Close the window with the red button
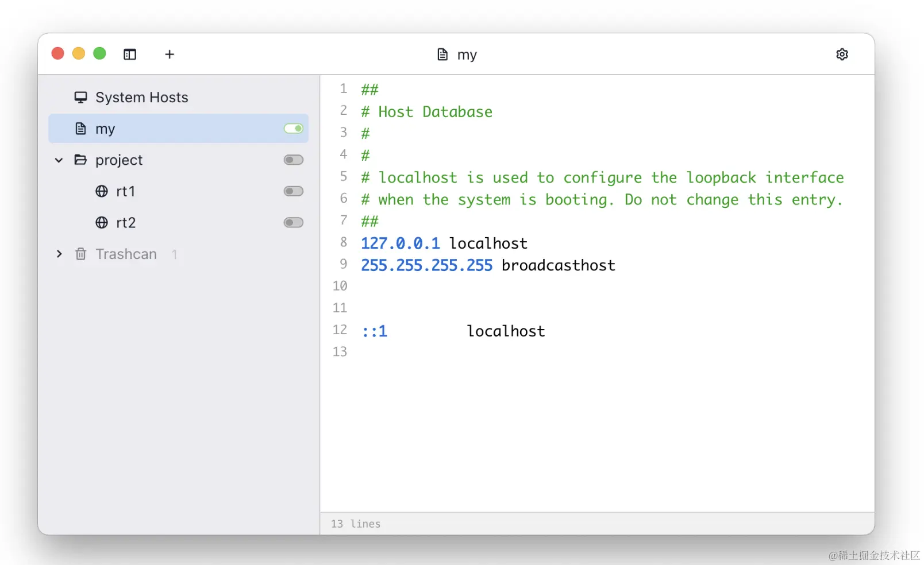Viewport: 924px width, 565px height. [58, 53]
